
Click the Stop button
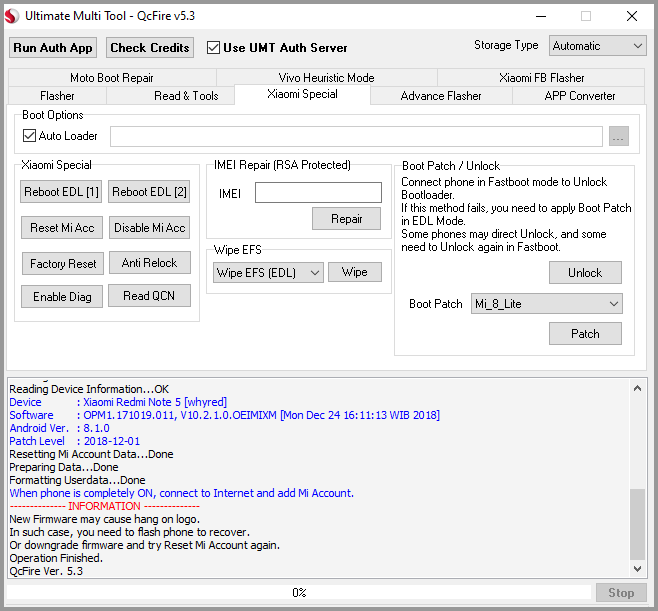click(621, 593)
